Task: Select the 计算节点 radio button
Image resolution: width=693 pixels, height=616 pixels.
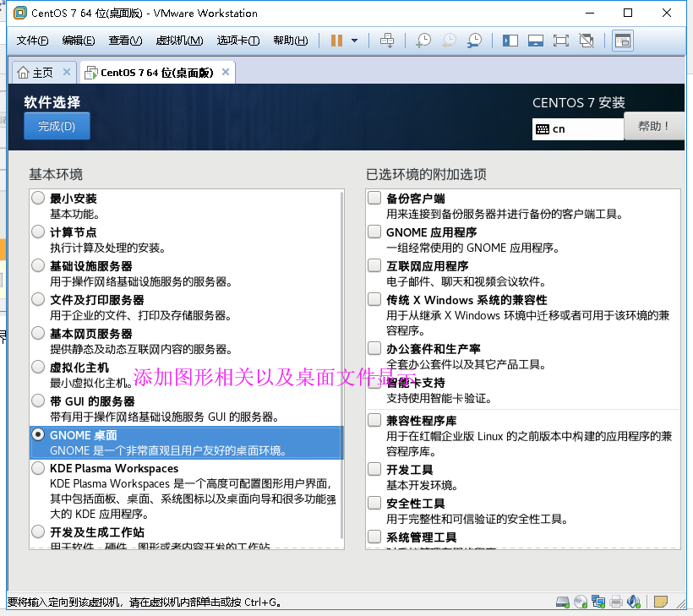Action: coord(38,232)
